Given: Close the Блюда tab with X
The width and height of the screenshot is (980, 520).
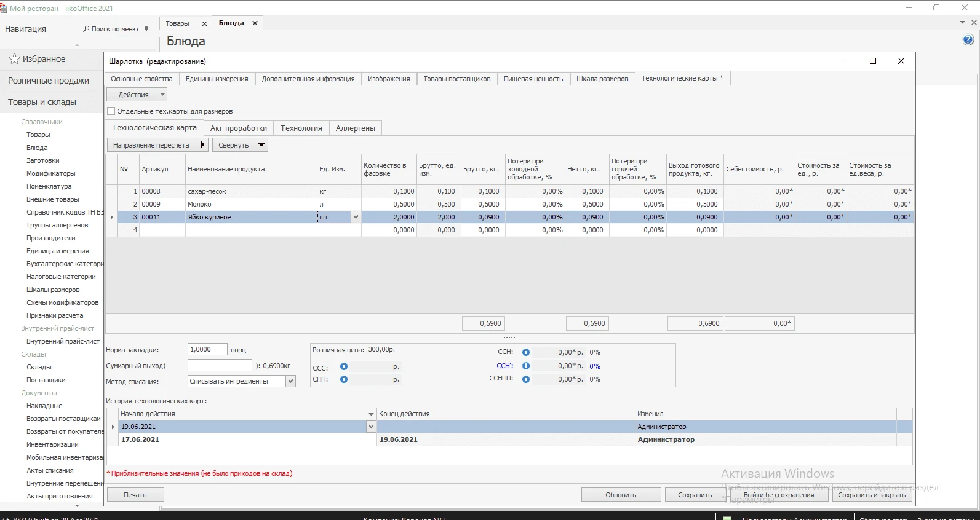Looking at the screenshot, I should (x=255, y=23).
